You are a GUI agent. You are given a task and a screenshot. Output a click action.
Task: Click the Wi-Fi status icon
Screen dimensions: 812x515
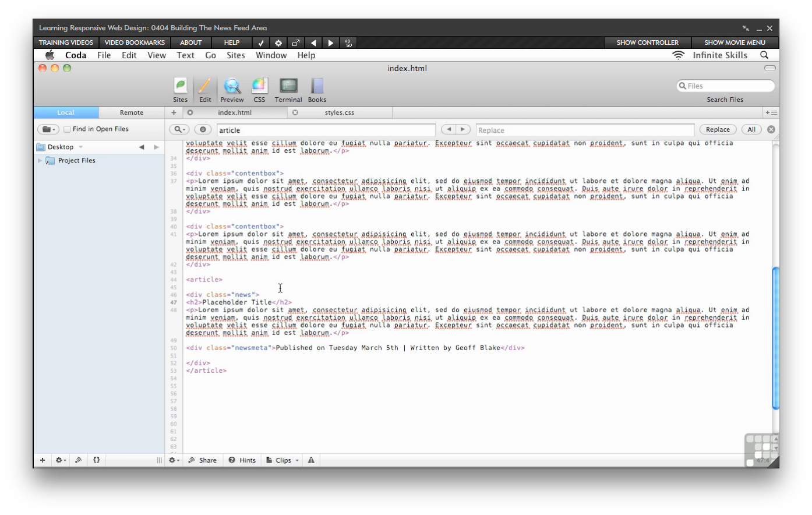pos(679,55)
